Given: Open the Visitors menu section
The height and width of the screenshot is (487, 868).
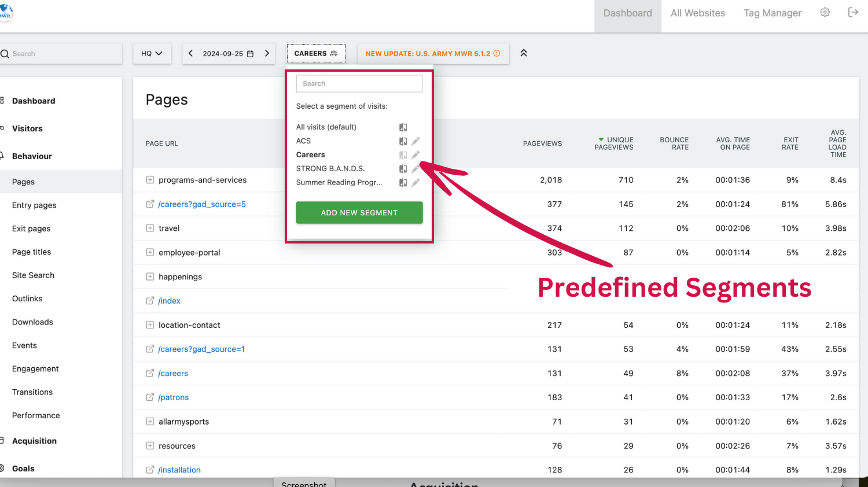Looking at the screenshot, I should 27,128.
